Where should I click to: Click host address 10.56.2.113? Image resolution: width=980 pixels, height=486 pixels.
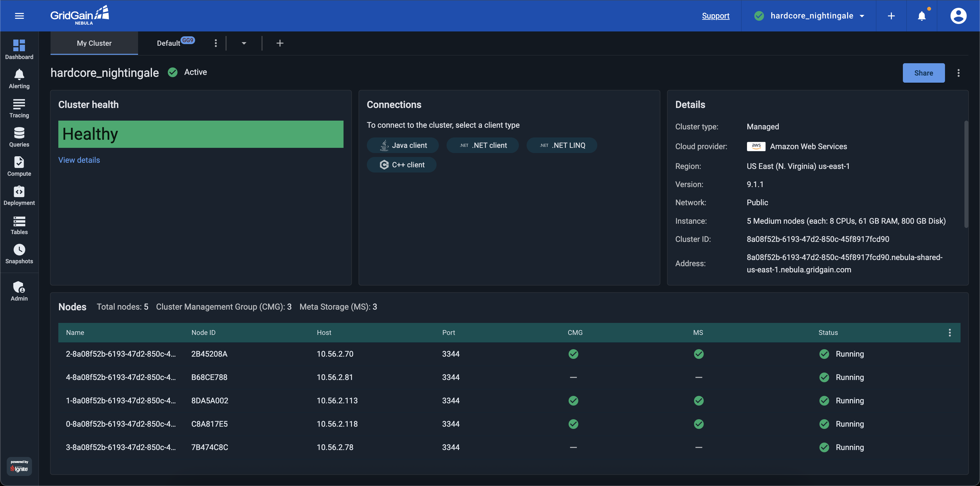click(337, 400)
